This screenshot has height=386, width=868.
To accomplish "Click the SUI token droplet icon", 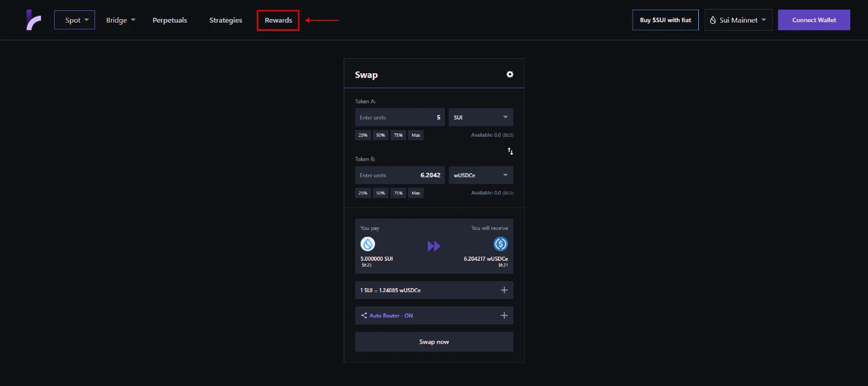I will (368, 244).
